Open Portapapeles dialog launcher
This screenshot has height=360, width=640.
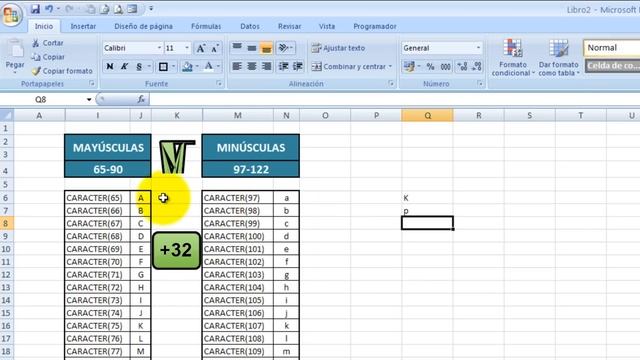(x=92, y=84)
